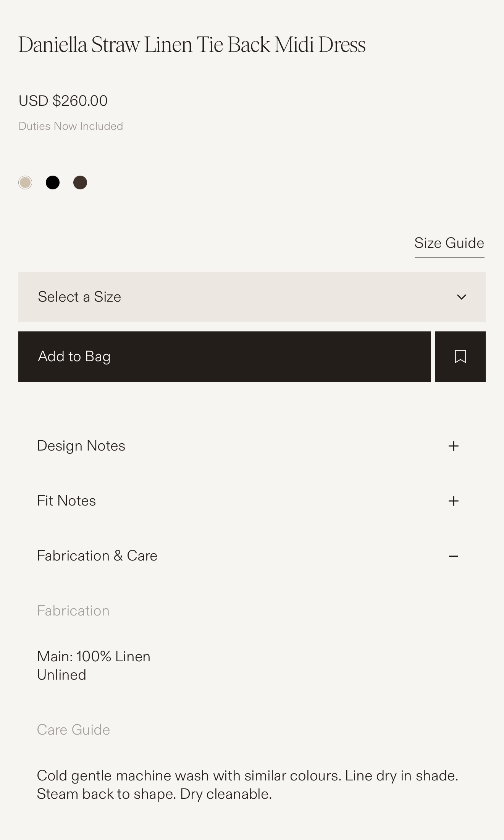Click the Fabrication subheading
The height and width of the screenshot is (840, 504).
tap(73, 611)
